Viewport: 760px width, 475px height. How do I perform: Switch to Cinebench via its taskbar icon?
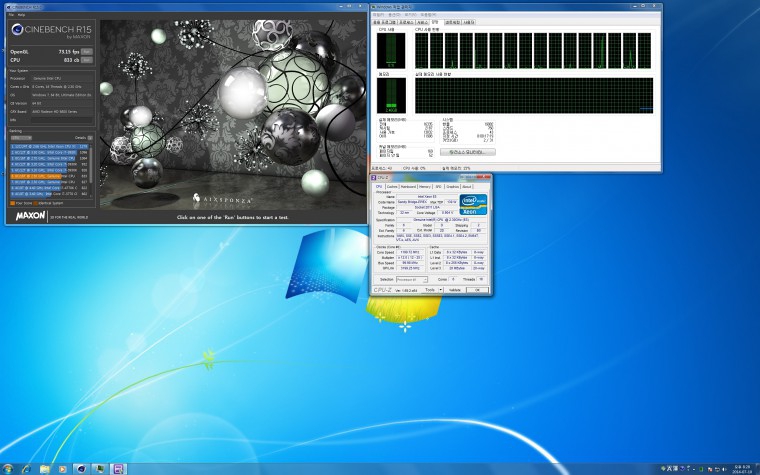[x=81, y=469]
